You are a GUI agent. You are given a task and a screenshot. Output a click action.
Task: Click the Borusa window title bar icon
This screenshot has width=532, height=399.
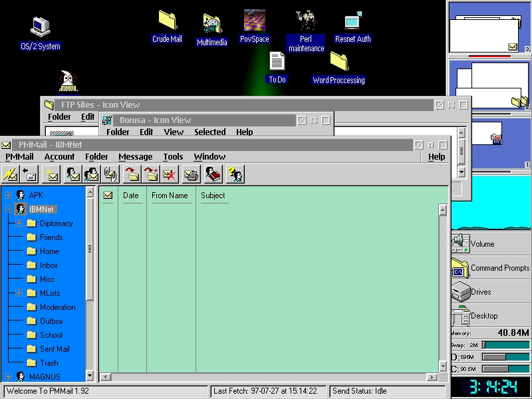107,120
